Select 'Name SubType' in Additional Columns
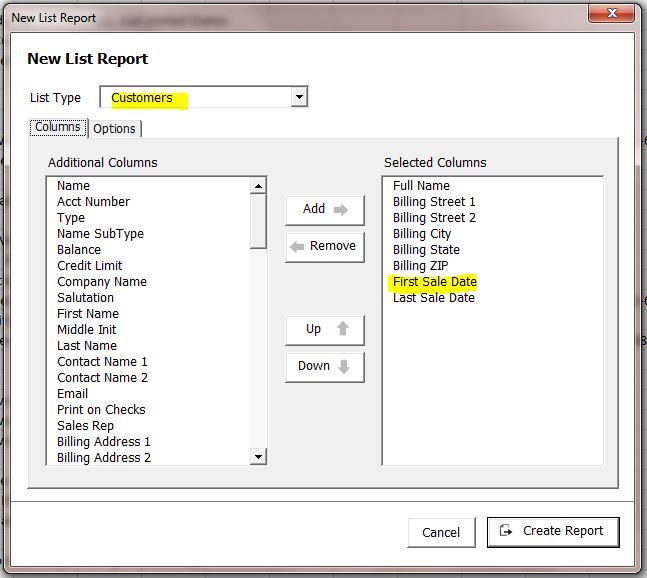Screen dimensions: 647x578 (101, 234)
